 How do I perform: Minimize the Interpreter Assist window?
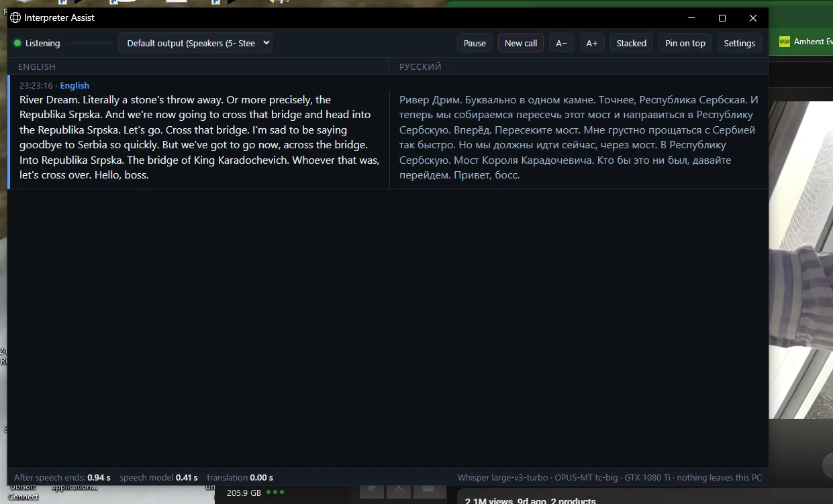pyautogui.click(x=691, y=18)
